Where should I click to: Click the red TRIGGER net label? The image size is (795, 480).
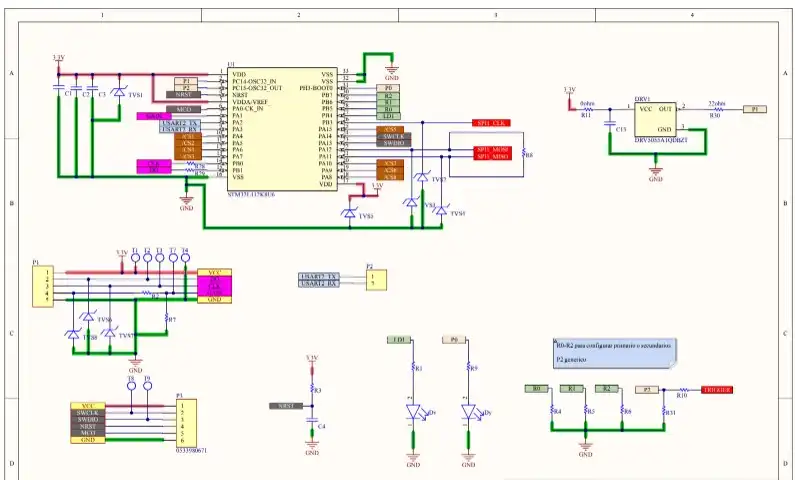coord(717,388)
